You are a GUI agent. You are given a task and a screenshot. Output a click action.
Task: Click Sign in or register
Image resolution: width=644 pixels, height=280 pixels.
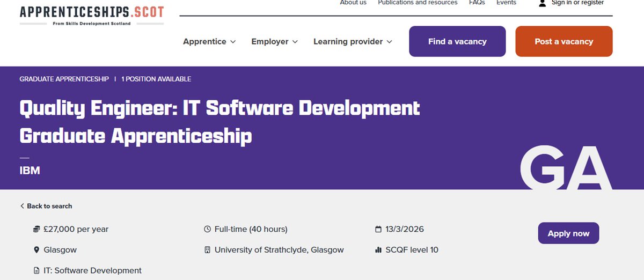coord(577,3)
